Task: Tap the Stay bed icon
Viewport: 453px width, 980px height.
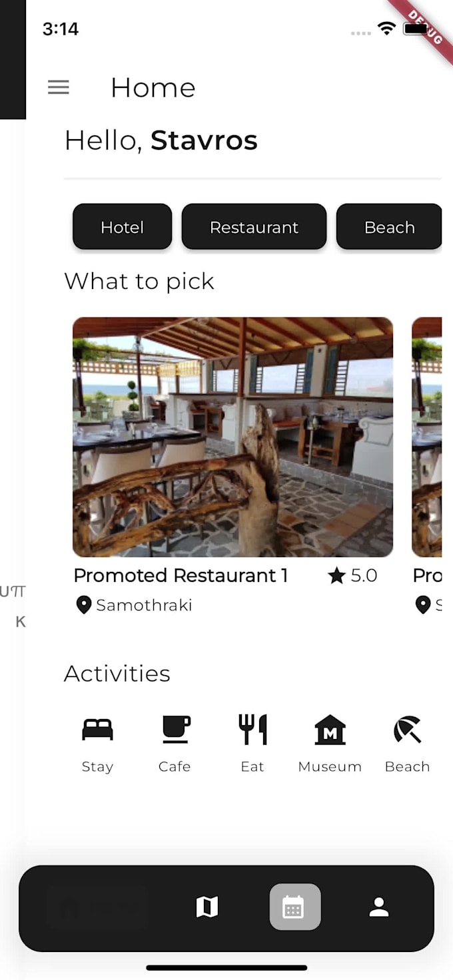Action: 97,730
